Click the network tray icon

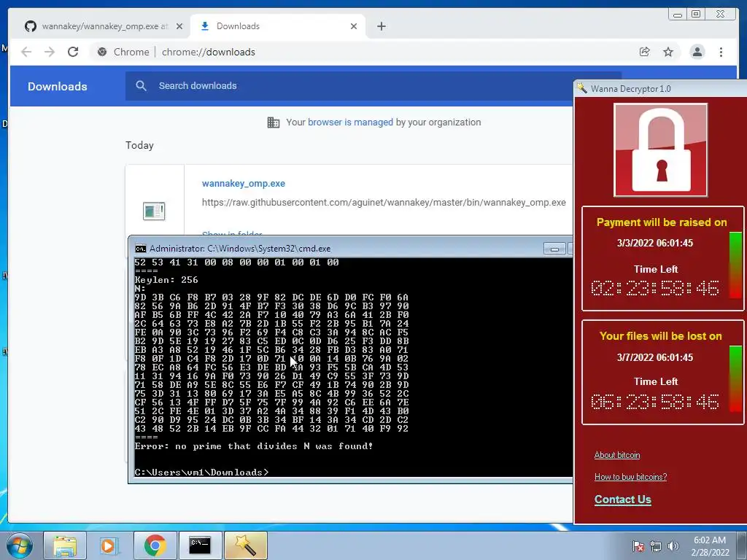pos(656,546)
